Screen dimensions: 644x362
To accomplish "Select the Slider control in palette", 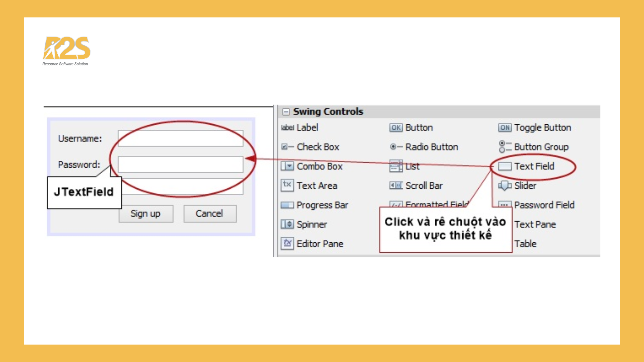I will (x=525, y=185).
